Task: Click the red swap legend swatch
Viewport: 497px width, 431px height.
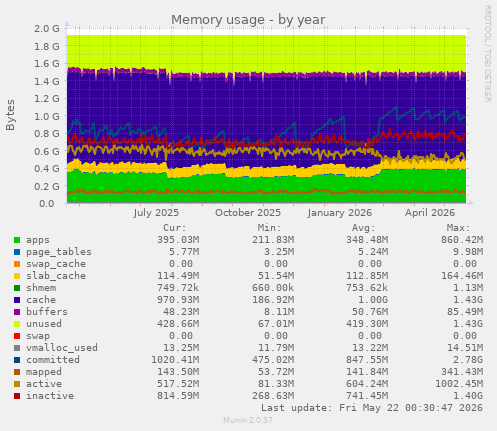Action: pos(17,336)
